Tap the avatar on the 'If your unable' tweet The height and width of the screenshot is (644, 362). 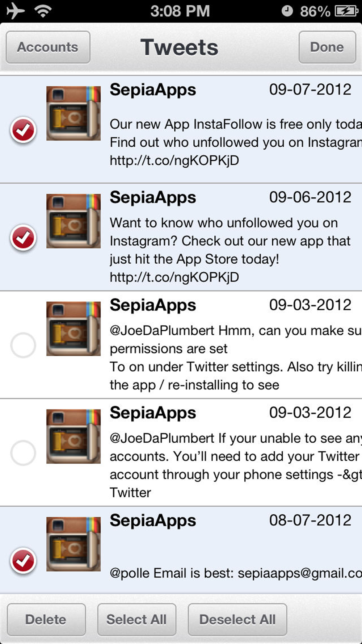point(73,436)
